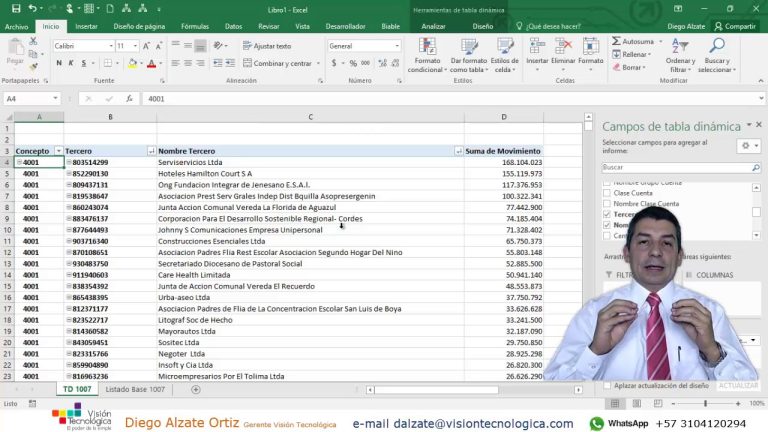Viewport: 768px width, 432px height.
Task: Click the Autosuma sigma icon
Action: (x=615, y=42)
